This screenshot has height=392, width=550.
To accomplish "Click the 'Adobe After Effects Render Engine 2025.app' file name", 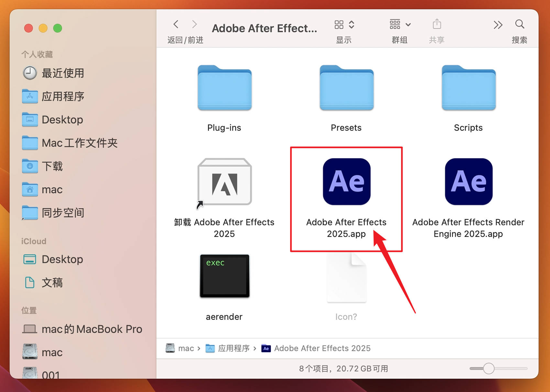I will (x=468, y=228).
